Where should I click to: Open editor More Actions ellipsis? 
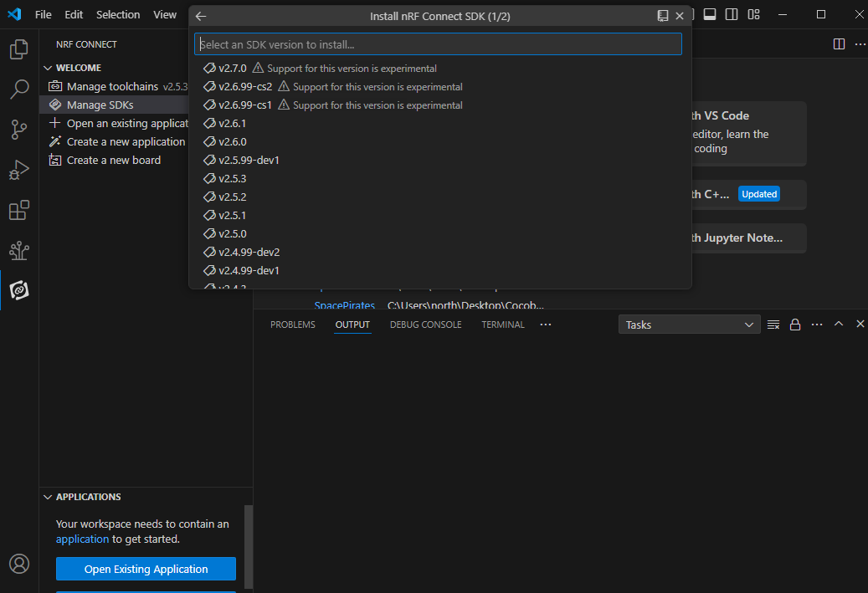click(x=860, y=44)
